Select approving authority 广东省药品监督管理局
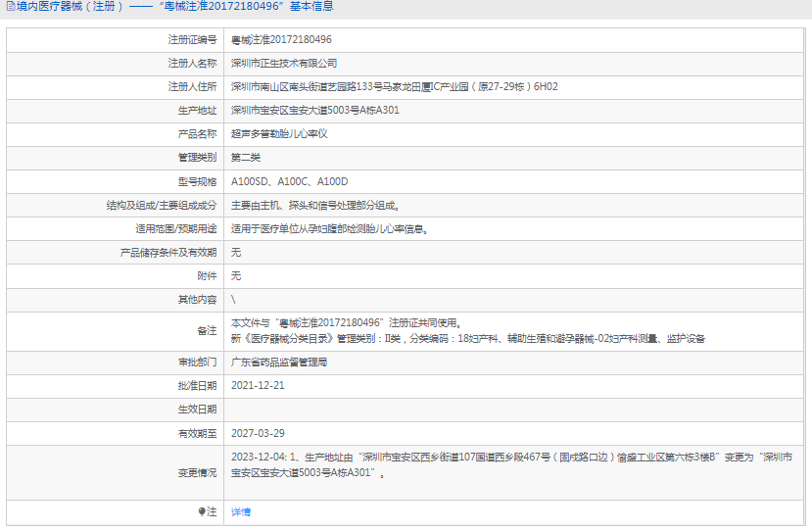The image size is (812, 532). coord(279,363)
